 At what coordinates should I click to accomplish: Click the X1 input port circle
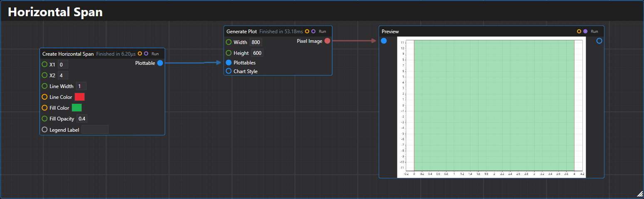point(45,64)
